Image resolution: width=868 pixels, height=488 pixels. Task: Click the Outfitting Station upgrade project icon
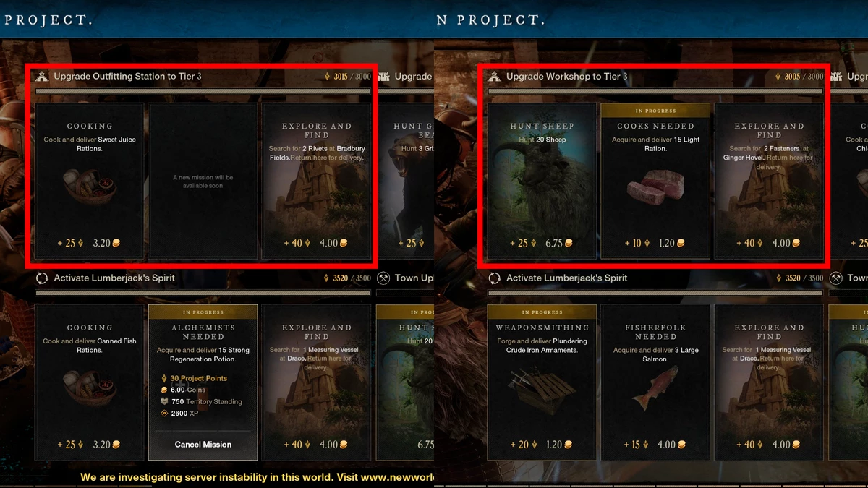pos(41,76)
